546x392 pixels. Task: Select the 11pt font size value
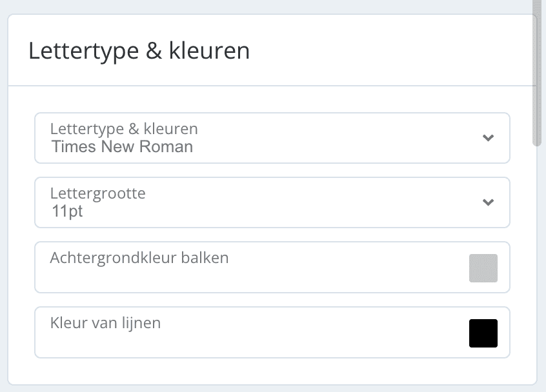click(x=67, y=211)
